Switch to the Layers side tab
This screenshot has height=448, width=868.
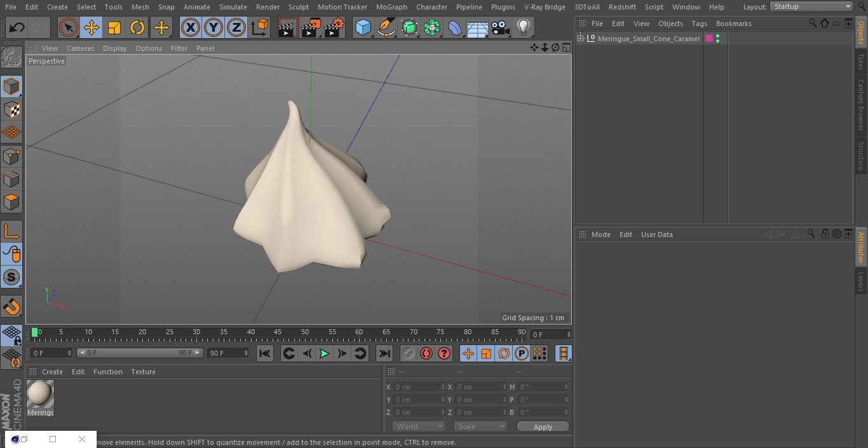click(x=861, y=281)
